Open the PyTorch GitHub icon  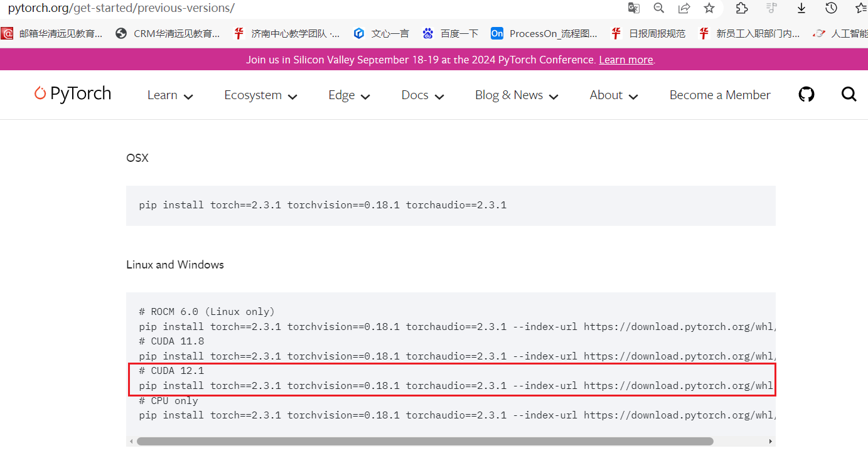pyautogui.click(x=806, y=95)
